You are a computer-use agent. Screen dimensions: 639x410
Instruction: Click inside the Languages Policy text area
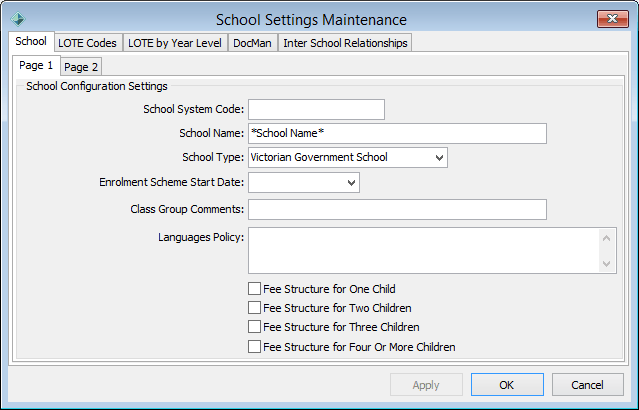[x=423, y=250]
